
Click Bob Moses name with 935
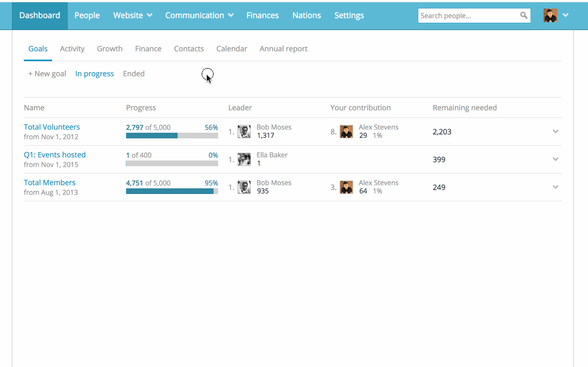(274, 183)
